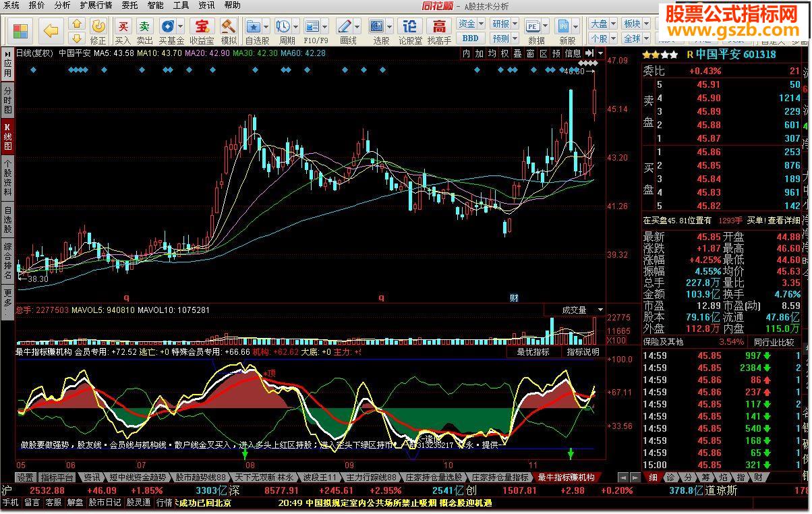Expand the chart toolbar dropdown arrow
The width and height of the screenshot is (812, 514).
point(600,53)
